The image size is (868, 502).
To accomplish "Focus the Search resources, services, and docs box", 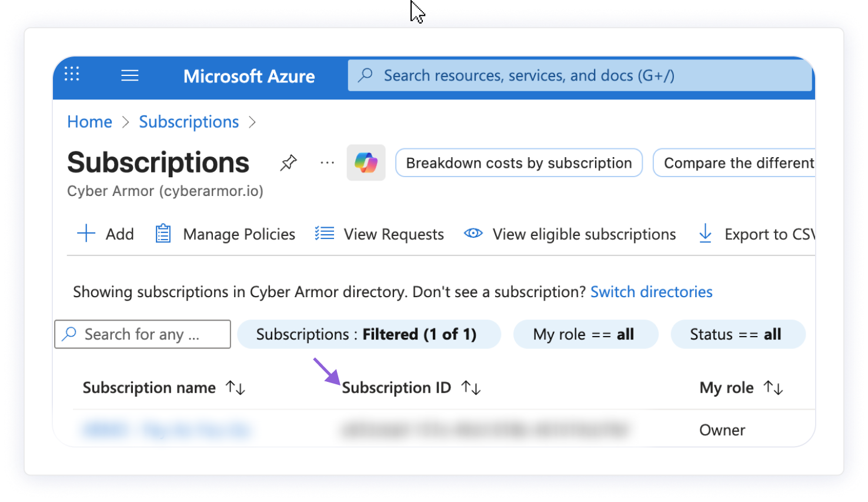I will [579, 75].
